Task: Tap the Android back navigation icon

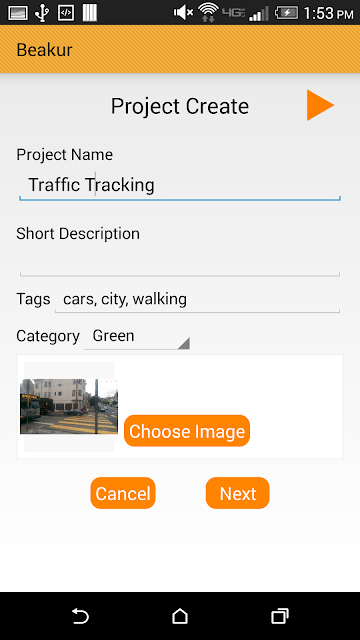Action: [x=80, y=616]
